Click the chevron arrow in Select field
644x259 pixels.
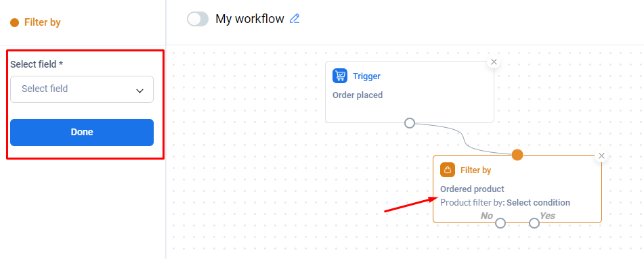click(139, 91)
